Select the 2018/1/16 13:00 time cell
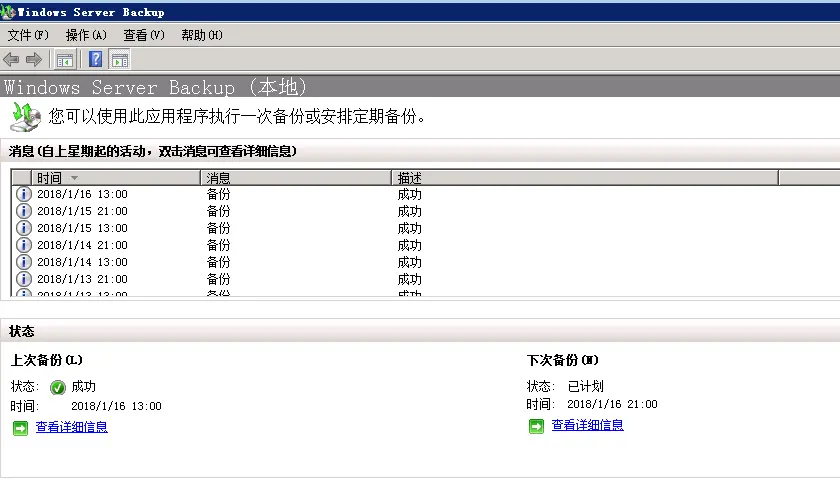The width and height of the screenshot is (840, 490). coord(82,194)
